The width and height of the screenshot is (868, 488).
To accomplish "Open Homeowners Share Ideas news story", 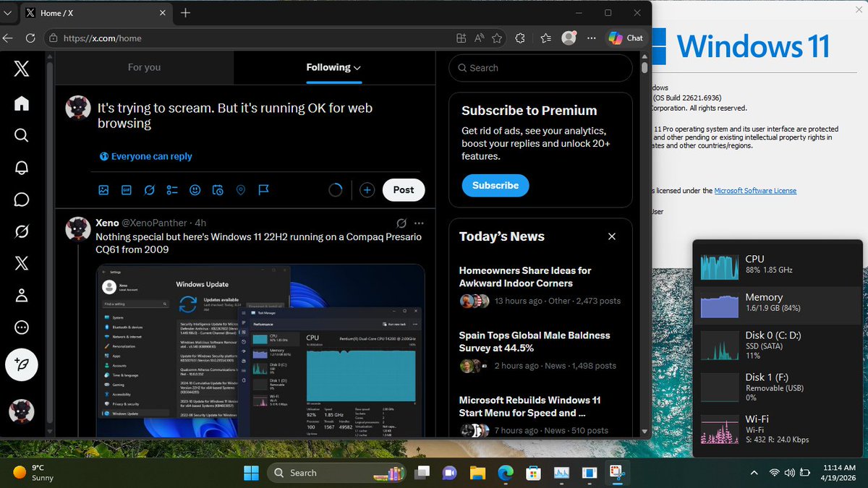I will coord(525,277).
